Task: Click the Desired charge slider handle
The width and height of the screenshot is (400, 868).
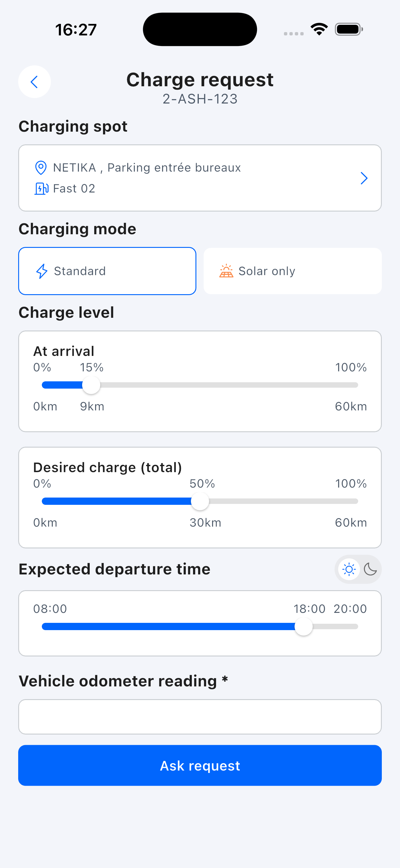Action: 200,501
